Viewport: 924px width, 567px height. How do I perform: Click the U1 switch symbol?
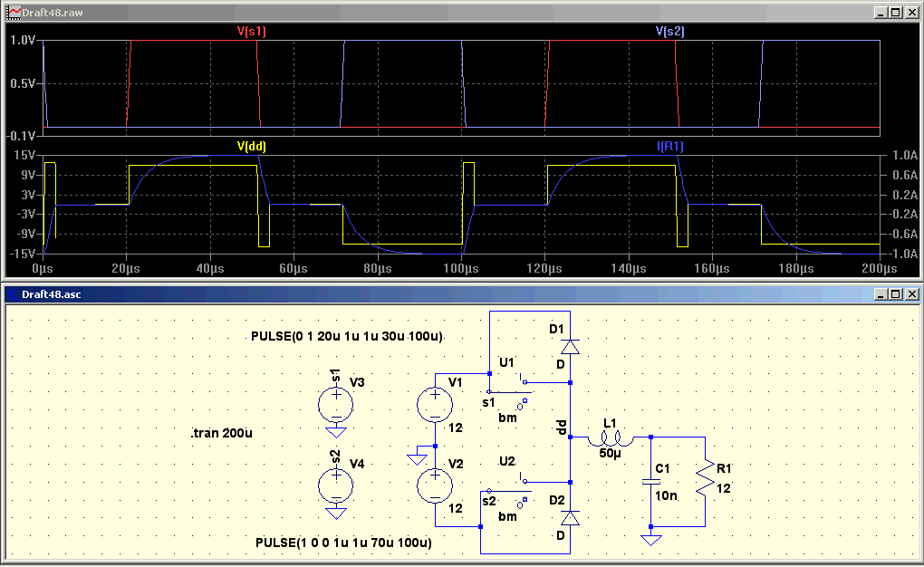[x=508, y=392]
